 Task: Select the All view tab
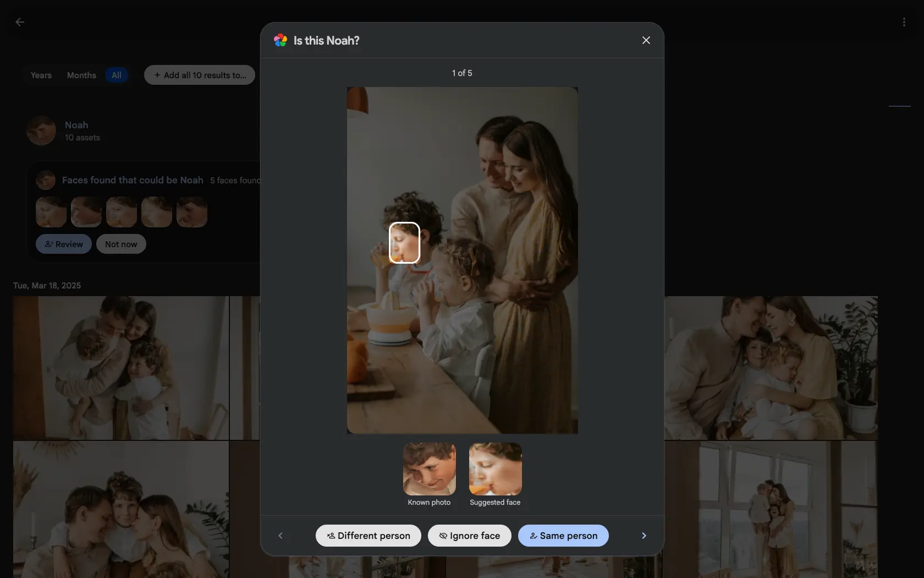click(117, 75)
